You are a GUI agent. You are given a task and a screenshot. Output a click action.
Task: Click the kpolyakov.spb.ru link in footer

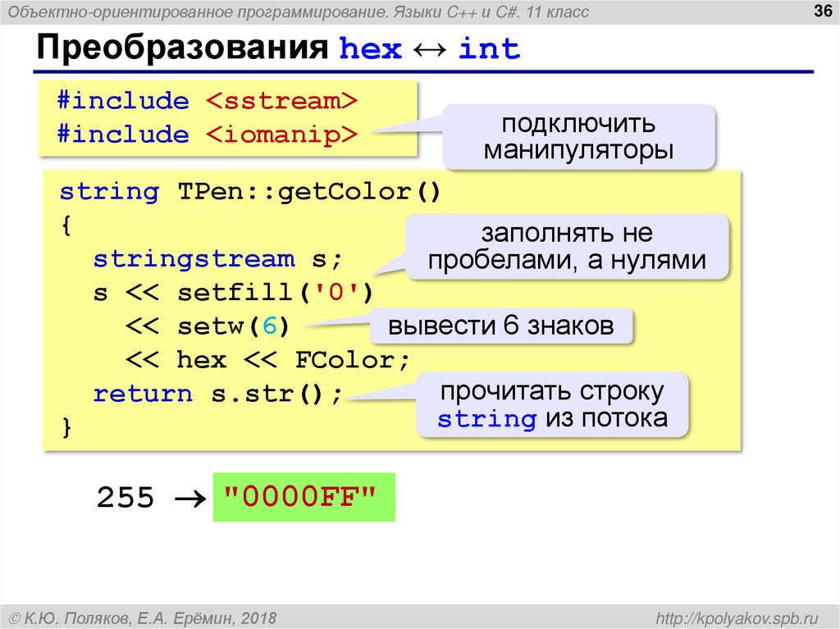[737, 618]
